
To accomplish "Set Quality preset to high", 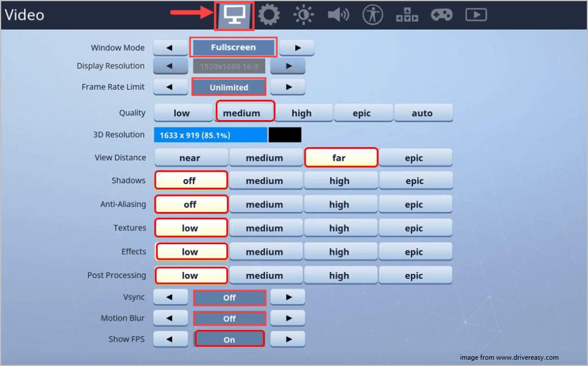I will tap(303, 113).
